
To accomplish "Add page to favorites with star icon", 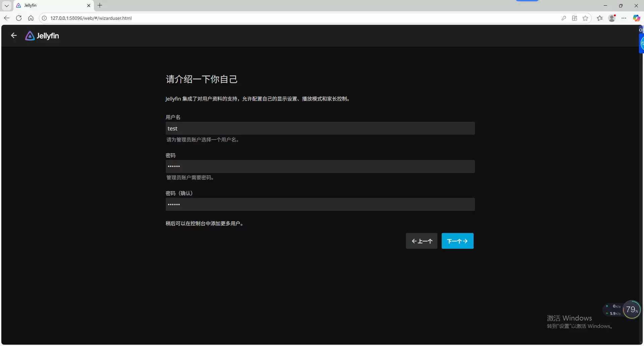I will (585, 18).
